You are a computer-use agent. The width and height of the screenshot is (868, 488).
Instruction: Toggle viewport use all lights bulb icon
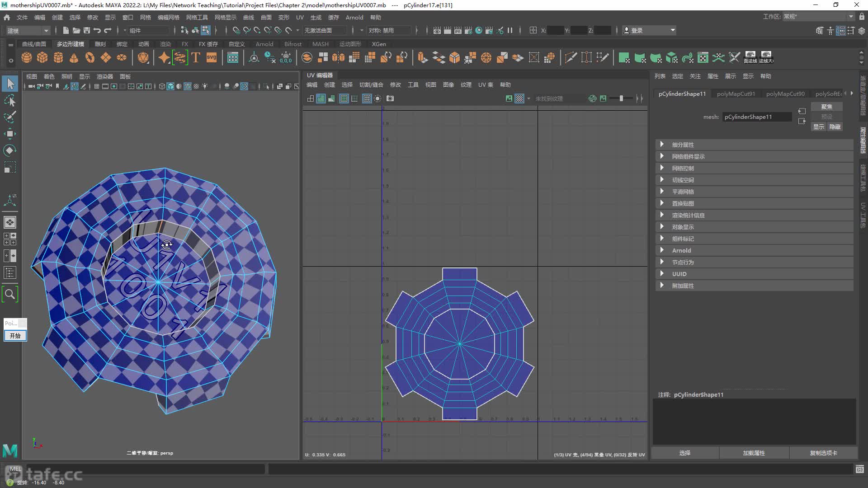tap(205, 86)
